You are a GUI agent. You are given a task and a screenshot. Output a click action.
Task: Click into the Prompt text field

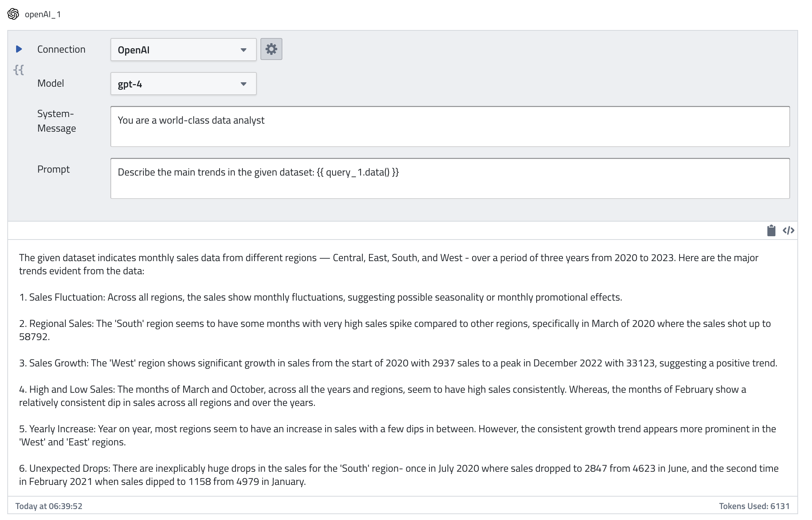coord(450,178)
